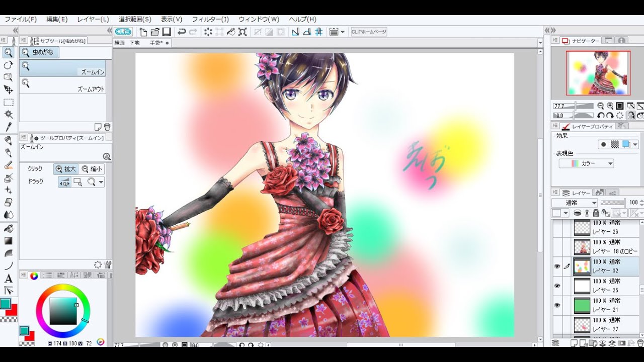
Task: Select the Blend (droplet) tool
Action: (8, 215)
